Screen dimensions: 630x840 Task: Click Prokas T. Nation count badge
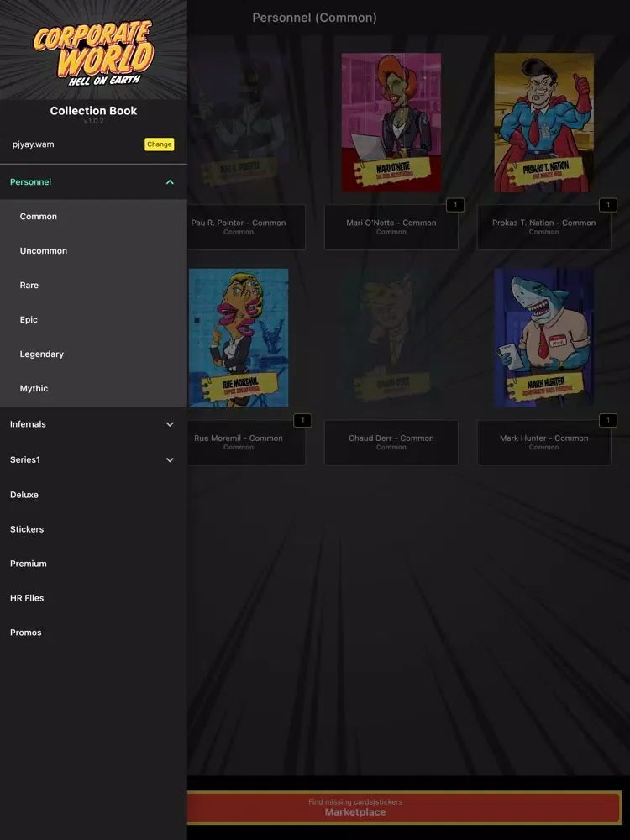tap(608, 205)
